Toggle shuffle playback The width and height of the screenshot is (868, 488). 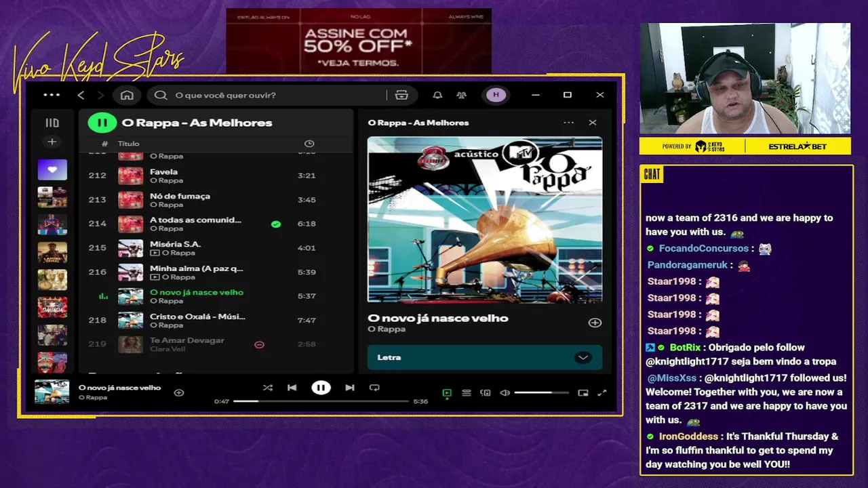point(268,388)
